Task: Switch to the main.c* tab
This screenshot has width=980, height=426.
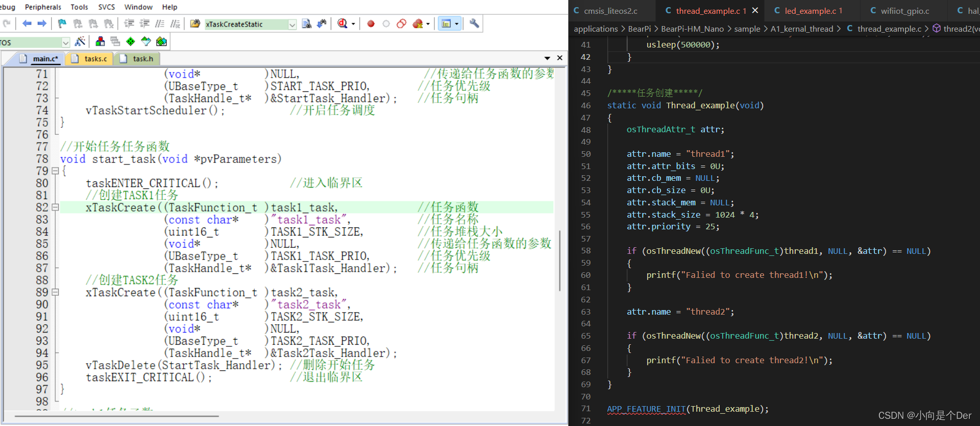Action: (39, 59)
